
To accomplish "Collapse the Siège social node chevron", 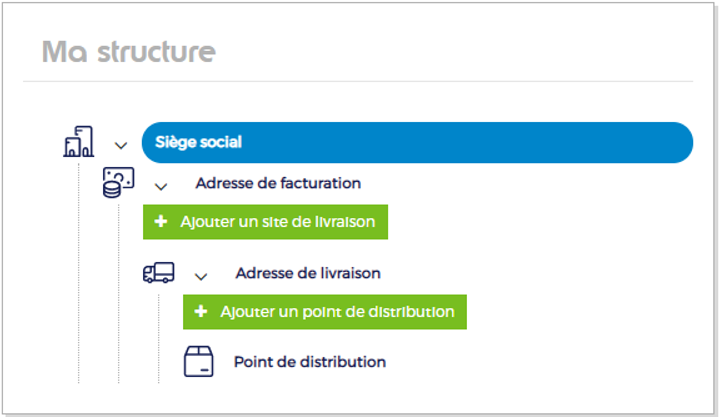I will click(x=122, y=144).
